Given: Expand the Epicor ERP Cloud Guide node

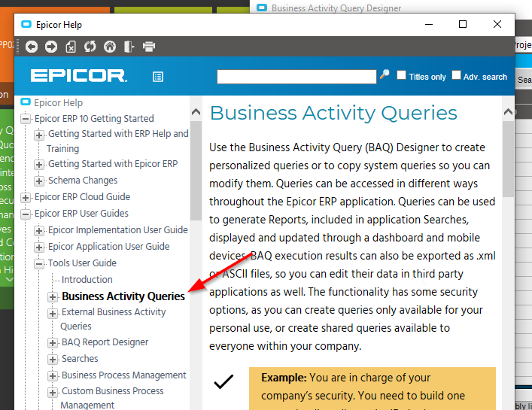Looking at the screenshot, I should [x=26, y=198].
